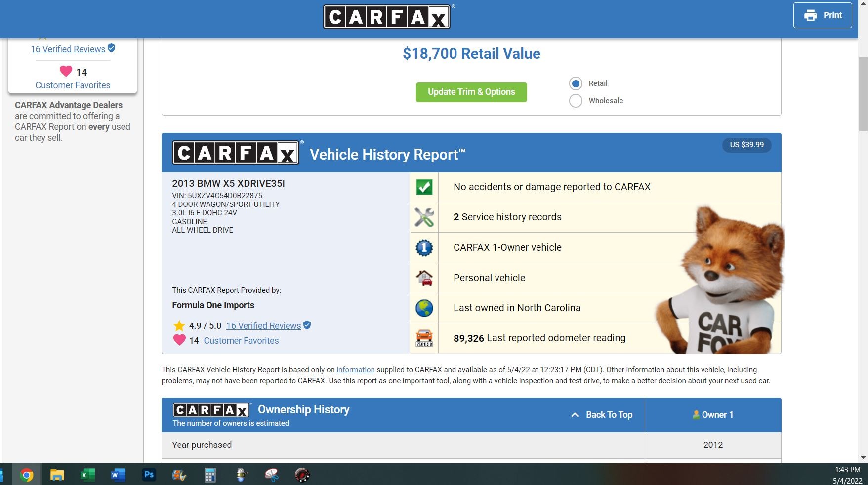Click the Owner 1 column header
Screen dimensions: 868x485
tap(713, 415)
